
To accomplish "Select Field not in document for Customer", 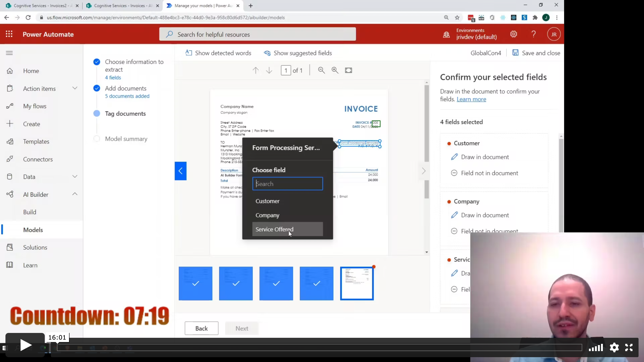I will tap(484, 173).
